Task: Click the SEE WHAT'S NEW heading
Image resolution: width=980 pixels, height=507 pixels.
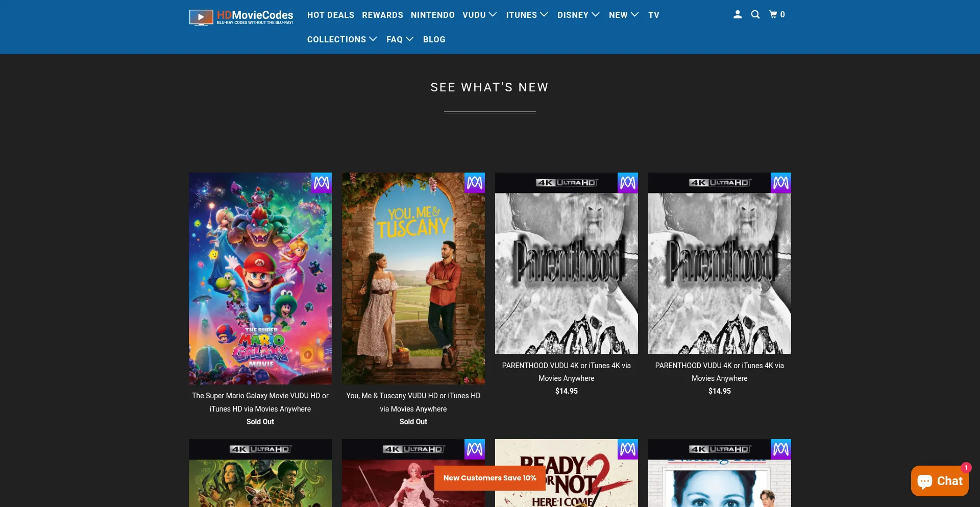Action: [489, 87]
